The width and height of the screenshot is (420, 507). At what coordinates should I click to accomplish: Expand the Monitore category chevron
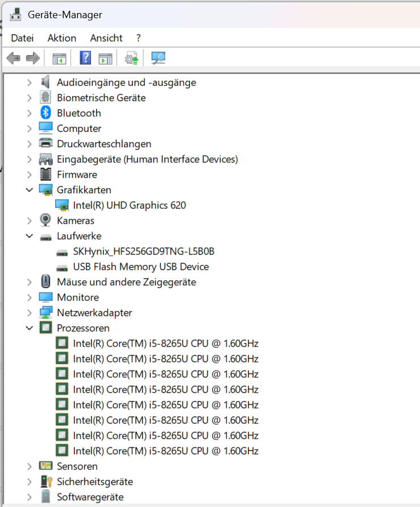tap(30, 297)
